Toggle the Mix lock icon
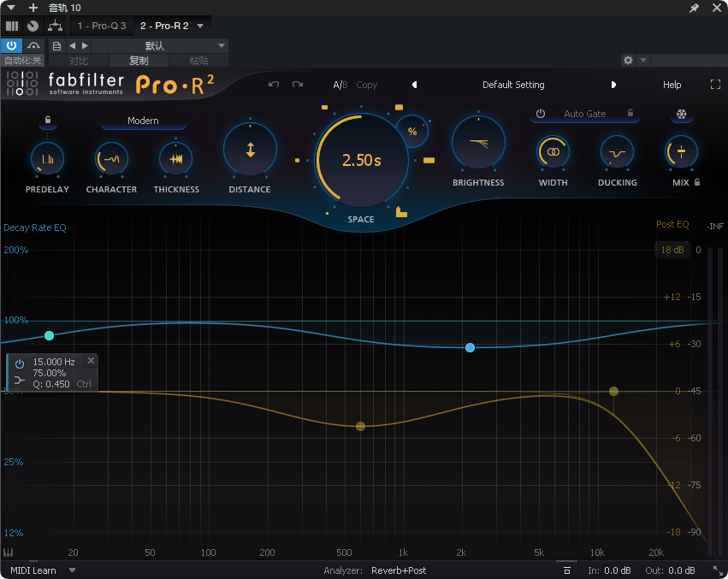Viewport: 728px width, 579px height. 697,182
